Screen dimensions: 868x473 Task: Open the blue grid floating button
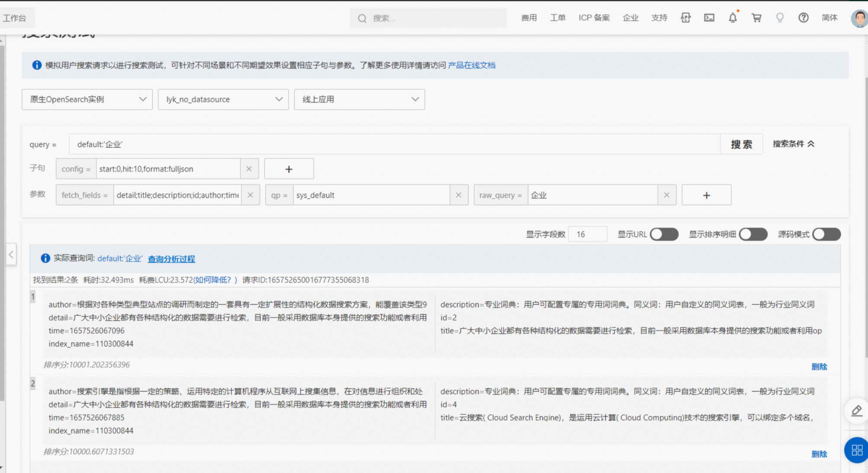tap(857, 450)
